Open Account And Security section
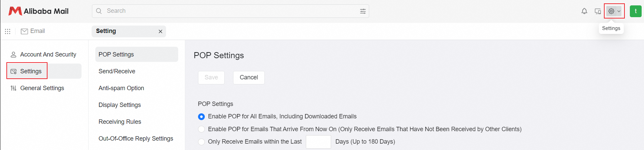Image resolution: width=644 pixels, height=150 pixels. (48, 54)
